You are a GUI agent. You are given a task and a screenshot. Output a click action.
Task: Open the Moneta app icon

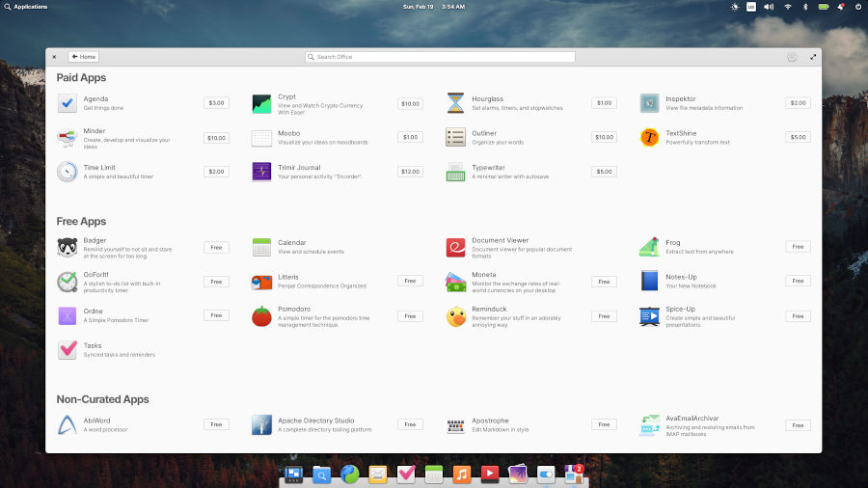pyautogui.click(x=455, y=282)
